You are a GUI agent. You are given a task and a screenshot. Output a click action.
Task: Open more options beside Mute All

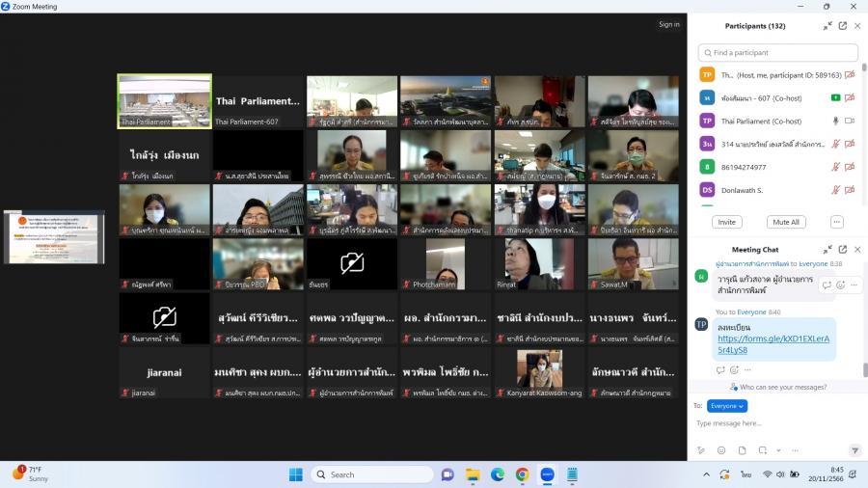pos(836,222)
